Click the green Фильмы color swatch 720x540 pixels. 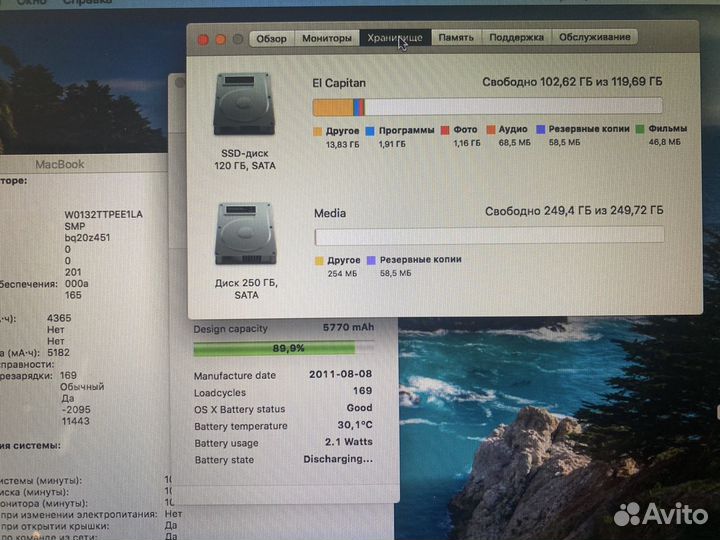coord(640,129)
